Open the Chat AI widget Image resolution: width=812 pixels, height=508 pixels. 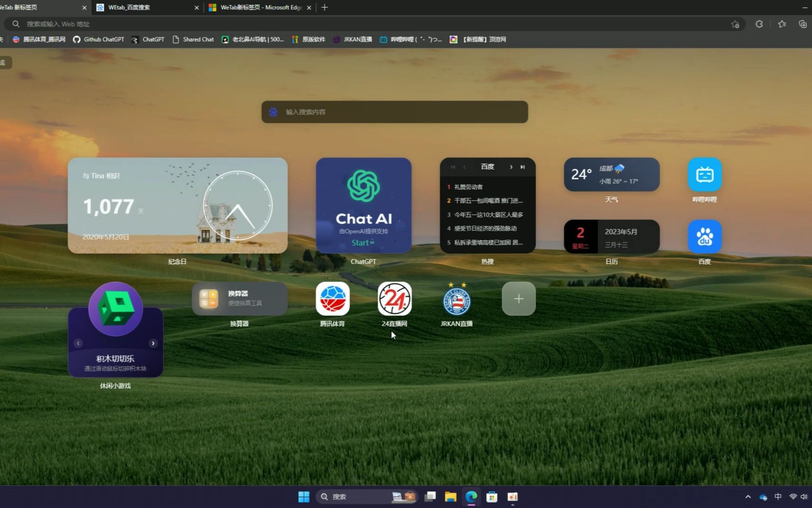coord(364,205)
